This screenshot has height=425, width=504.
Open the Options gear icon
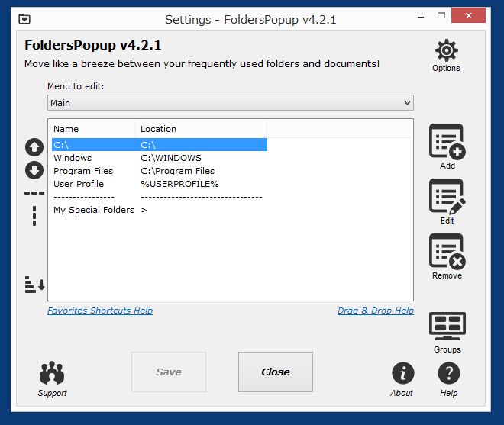coord(446,50)
